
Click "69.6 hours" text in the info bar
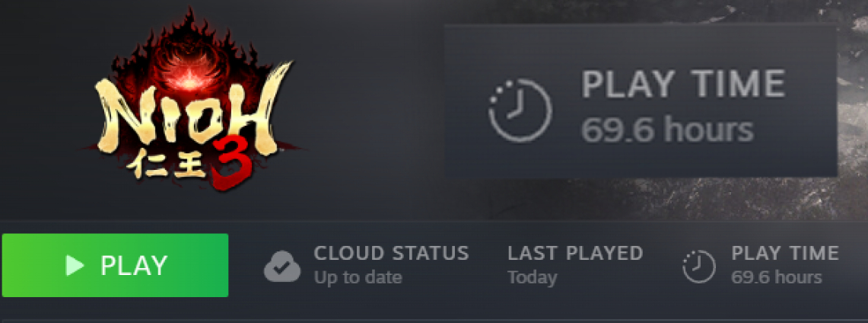(776, 277)
